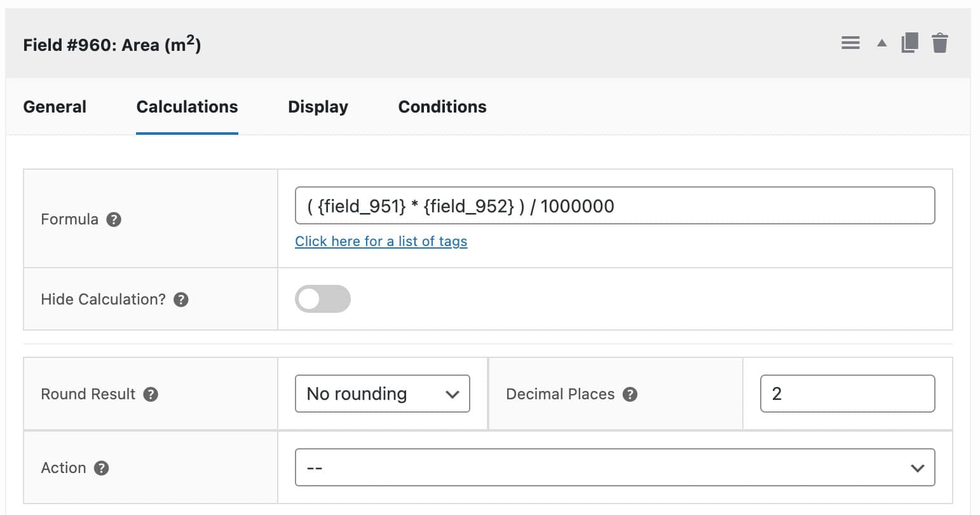Viewport: 980px width, 515px height.
Task: Click here for a list of tags
Action: point(381,242)
